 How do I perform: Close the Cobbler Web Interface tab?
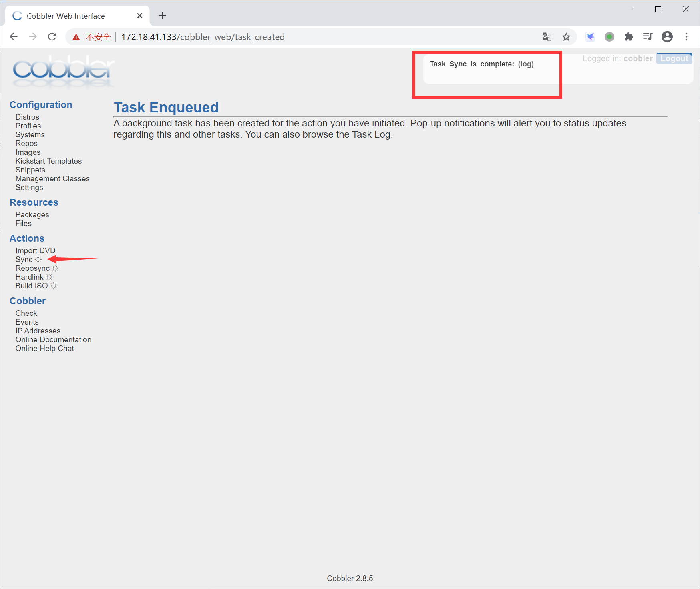[140, 16]
